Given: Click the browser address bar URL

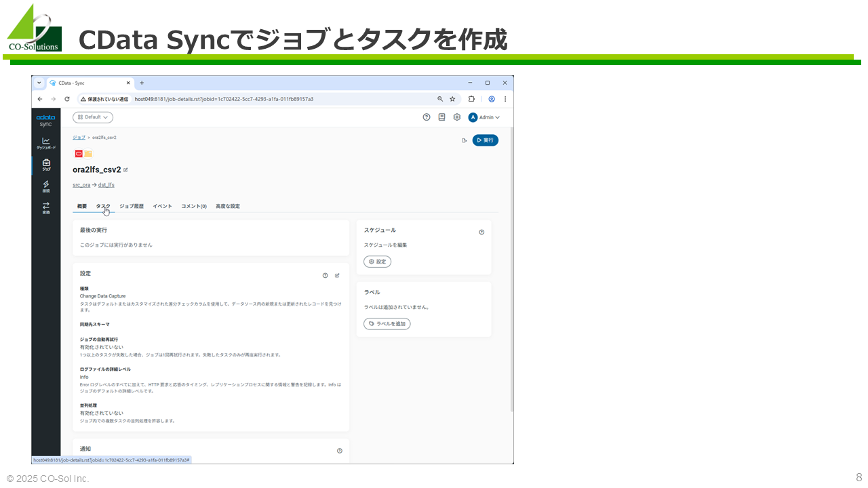Looking at the screenshot, I should tap(224, 99).
